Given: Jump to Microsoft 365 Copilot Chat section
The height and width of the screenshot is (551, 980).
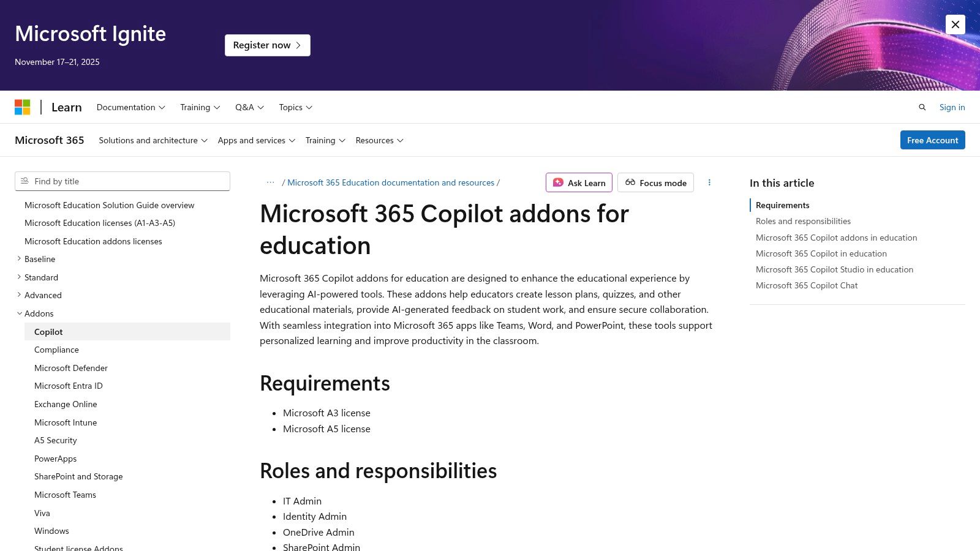Looking at the screenshot, I should pos(807,285).
